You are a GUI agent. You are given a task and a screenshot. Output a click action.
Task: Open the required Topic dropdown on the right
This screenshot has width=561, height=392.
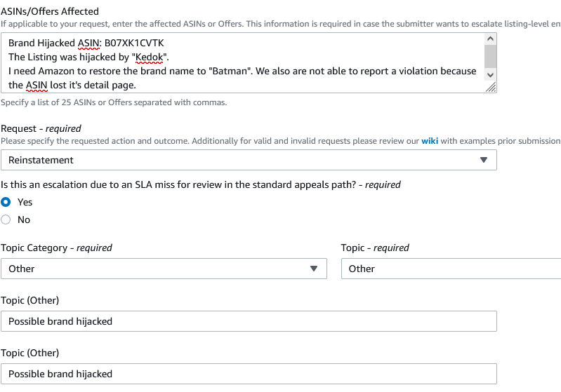[451, 269]
